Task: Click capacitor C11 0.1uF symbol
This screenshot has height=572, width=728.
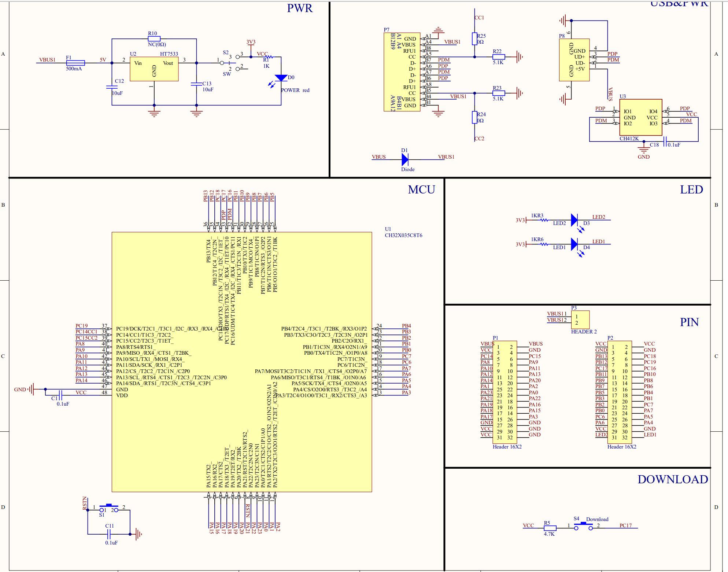Action: [109, 534]
